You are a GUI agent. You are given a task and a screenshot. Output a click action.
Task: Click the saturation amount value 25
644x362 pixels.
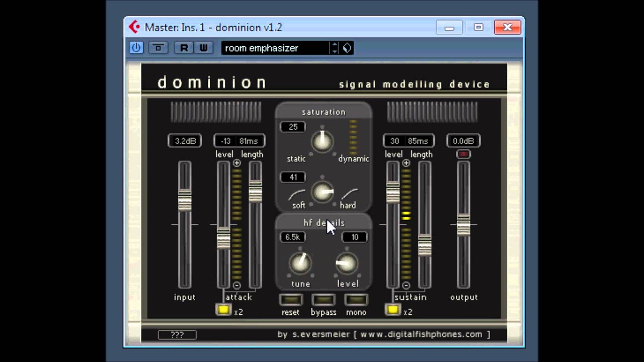(x=293, y=127)
